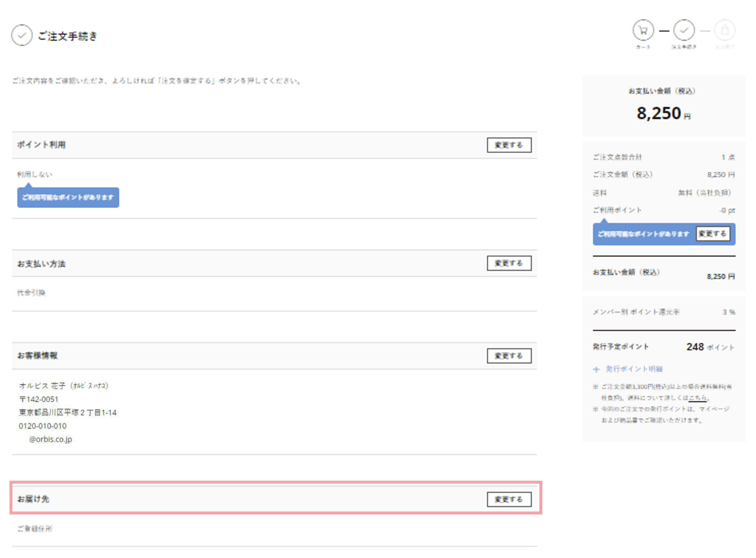Click the ご注文手続き page heading
This screenshot has height=558, width=756.
point(68,36)
